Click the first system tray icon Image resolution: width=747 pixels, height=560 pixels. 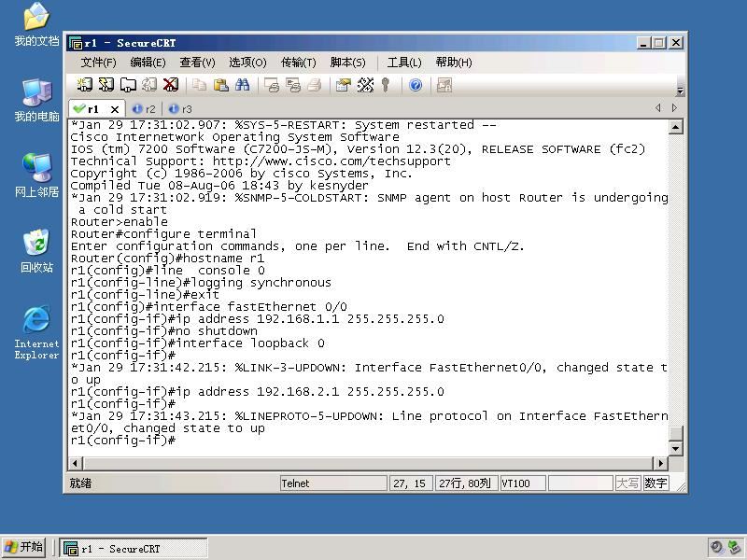point(716,548)
